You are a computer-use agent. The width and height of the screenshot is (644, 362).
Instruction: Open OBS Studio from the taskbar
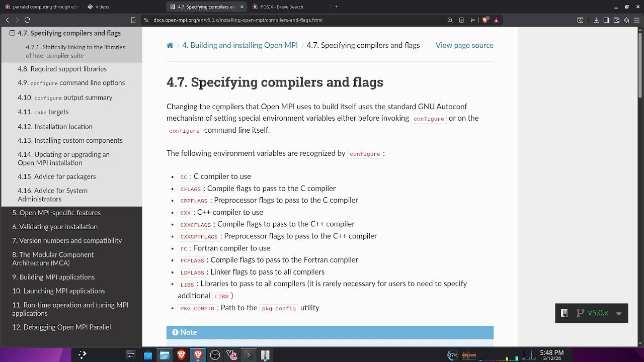[x=215, y=355]
